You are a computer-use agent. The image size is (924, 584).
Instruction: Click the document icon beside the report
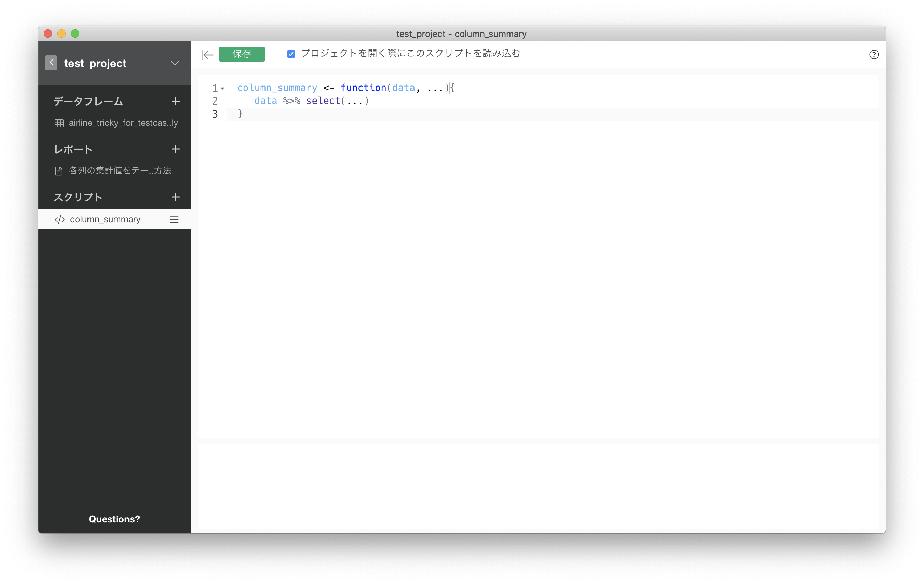click(x=59, y=171)
